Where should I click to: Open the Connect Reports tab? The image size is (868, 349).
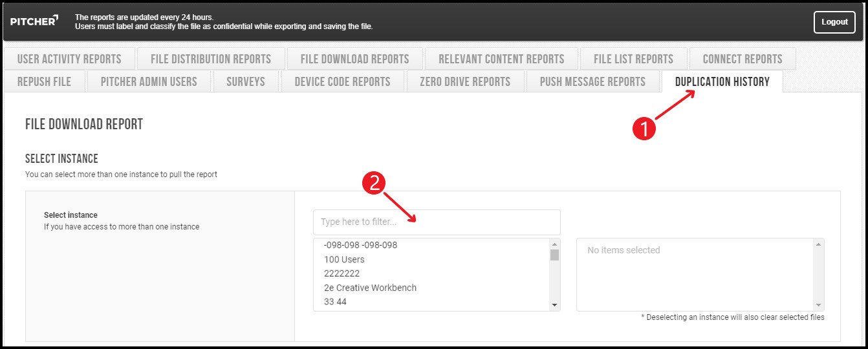coord(743,59)
